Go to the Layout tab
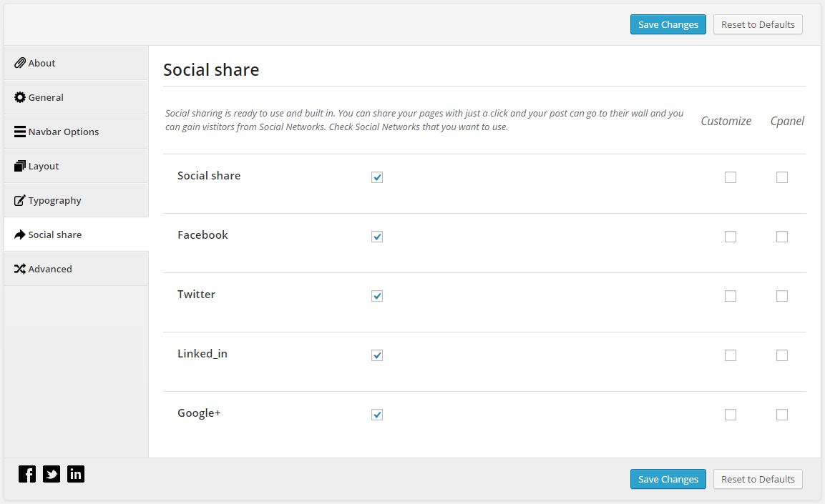Screen dimensions: 825x504 pos(77,166)
